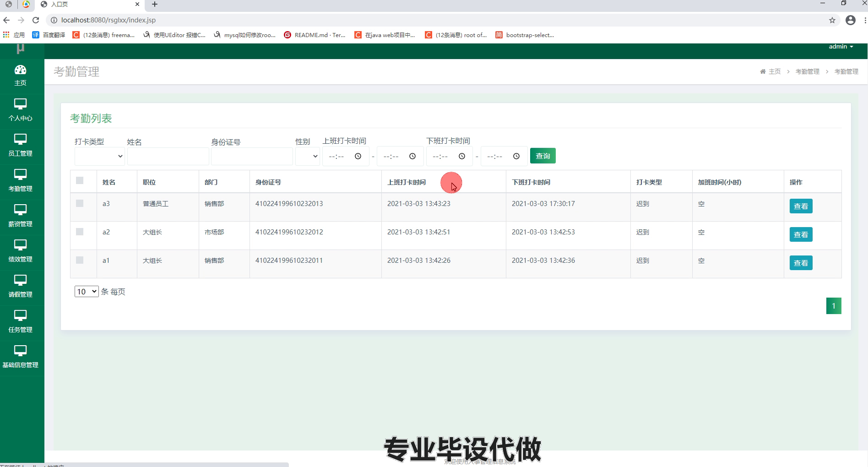The width and height of the screenshot is (868, 467).
Task: Open the 10 条 per-page dropdown
Action: click(87, 291)
